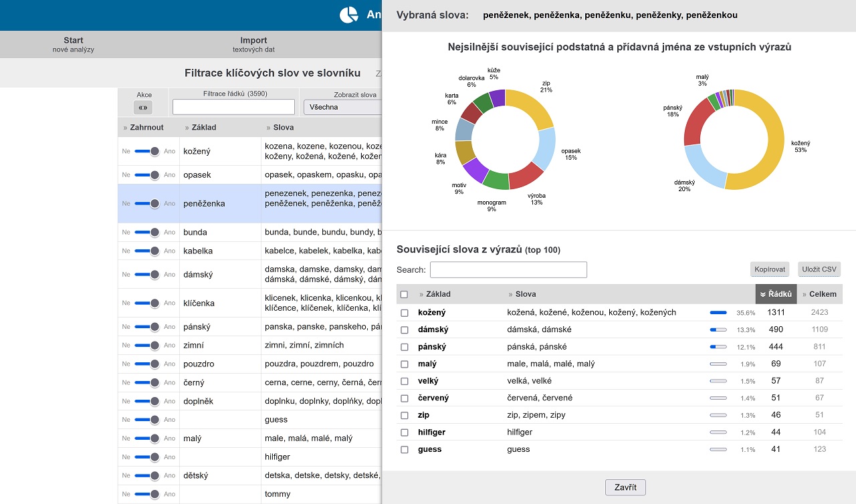Image resolution: width=856 pixels, height=504 pixels.
Task: Toggle the include switch for opasek row
Action: 147,174
